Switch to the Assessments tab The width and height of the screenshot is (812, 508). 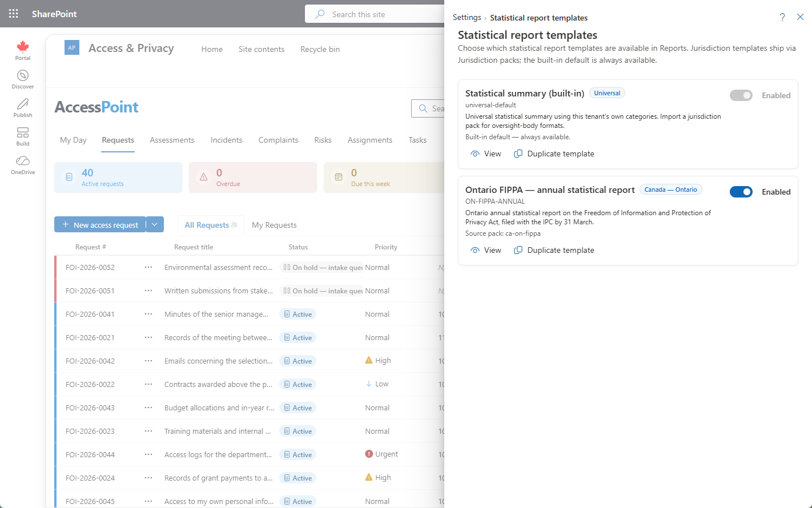point(172,140)
